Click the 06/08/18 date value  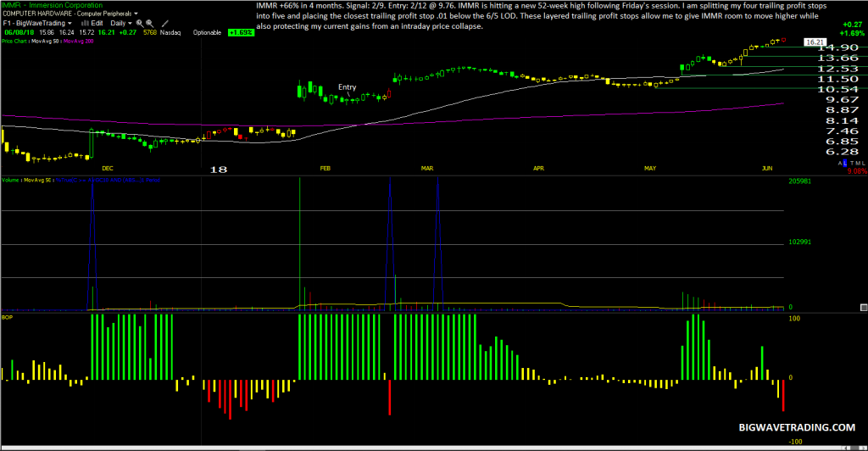[19, 33]
